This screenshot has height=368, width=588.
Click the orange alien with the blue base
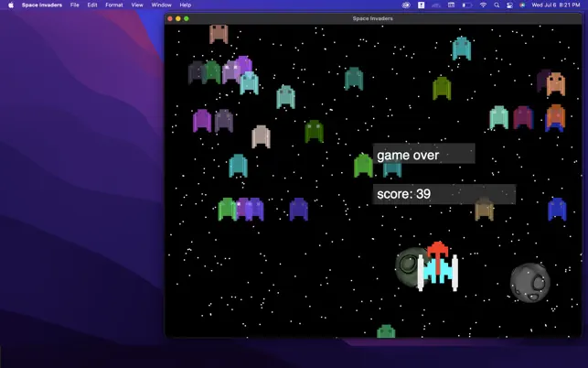555,118
